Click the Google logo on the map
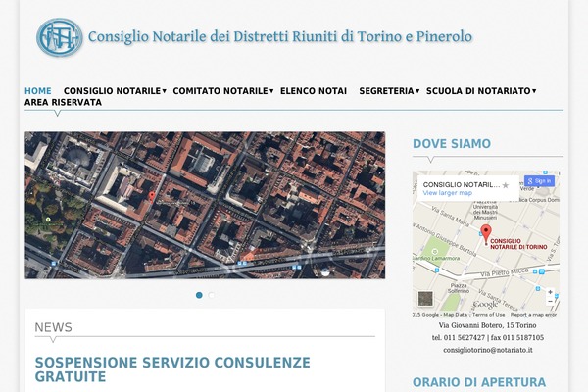The image size is (588, 392). pos(486,304)
